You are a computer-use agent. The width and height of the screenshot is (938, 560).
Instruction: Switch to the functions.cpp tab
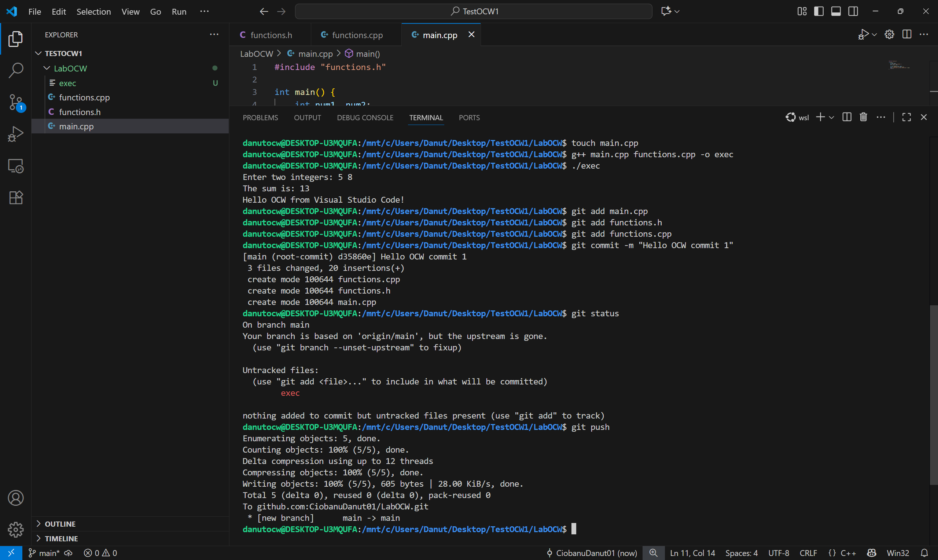357,35
